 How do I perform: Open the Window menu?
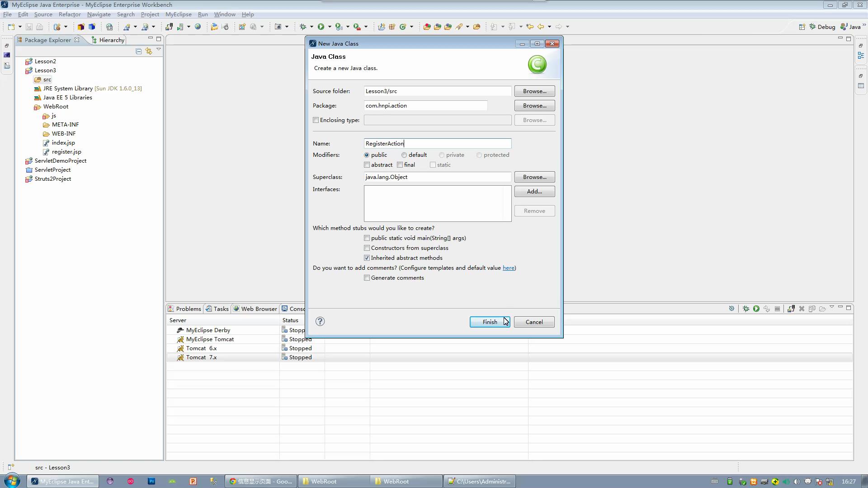point(225,14)
